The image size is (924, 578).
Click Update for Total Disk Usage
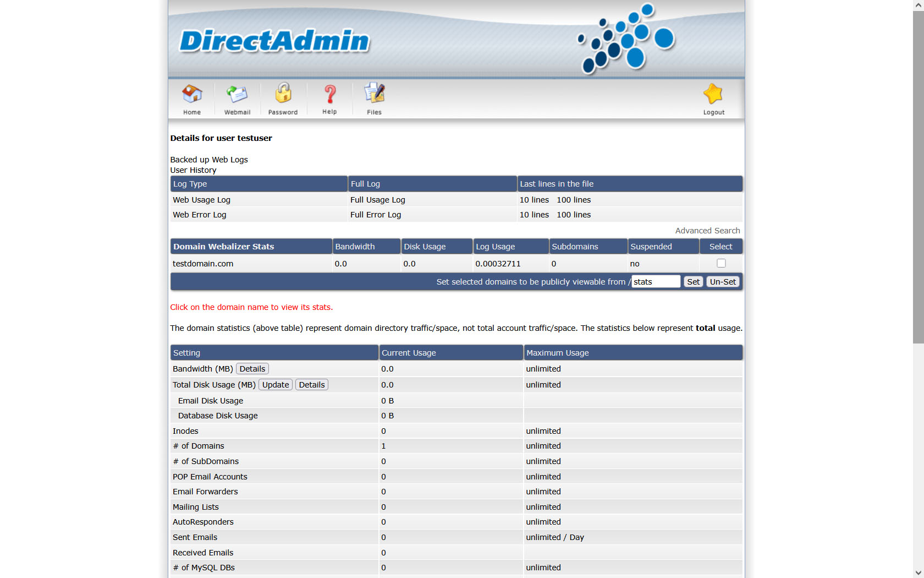click(x=276, y=385)
